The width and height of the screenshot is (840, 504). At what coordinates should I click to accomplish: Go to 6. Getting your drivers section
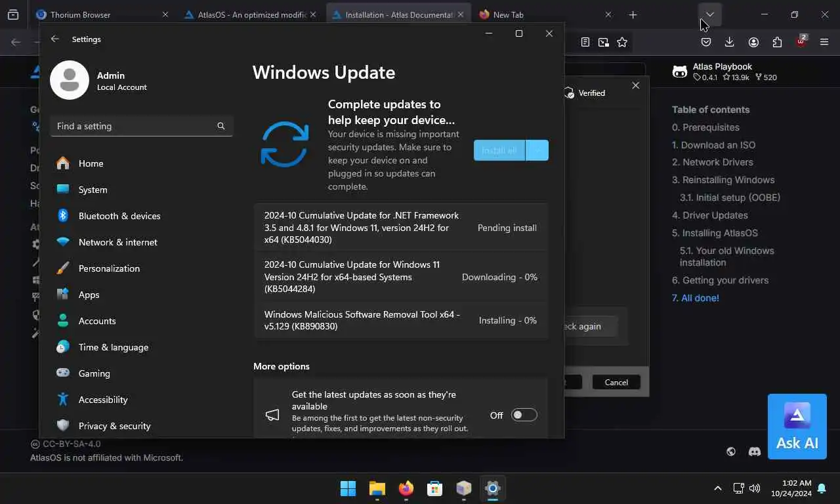pos(720,280)
